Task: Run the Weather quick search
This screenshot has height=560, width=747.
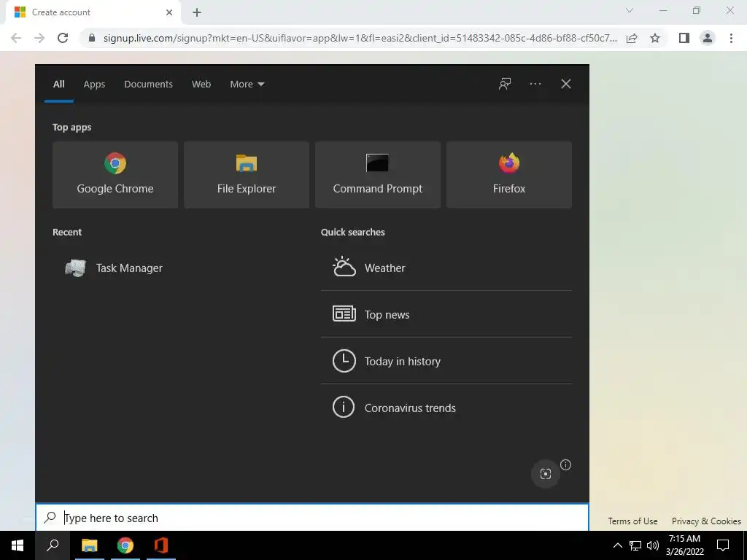Action: pos(446,268)
